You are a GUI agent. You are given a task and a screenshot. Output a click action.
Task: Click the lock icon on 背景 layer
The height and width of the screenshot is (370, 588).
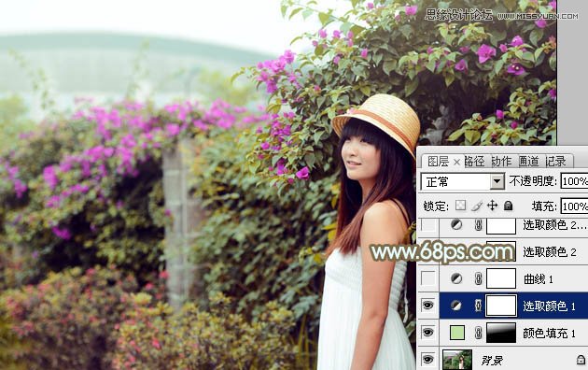581,360
